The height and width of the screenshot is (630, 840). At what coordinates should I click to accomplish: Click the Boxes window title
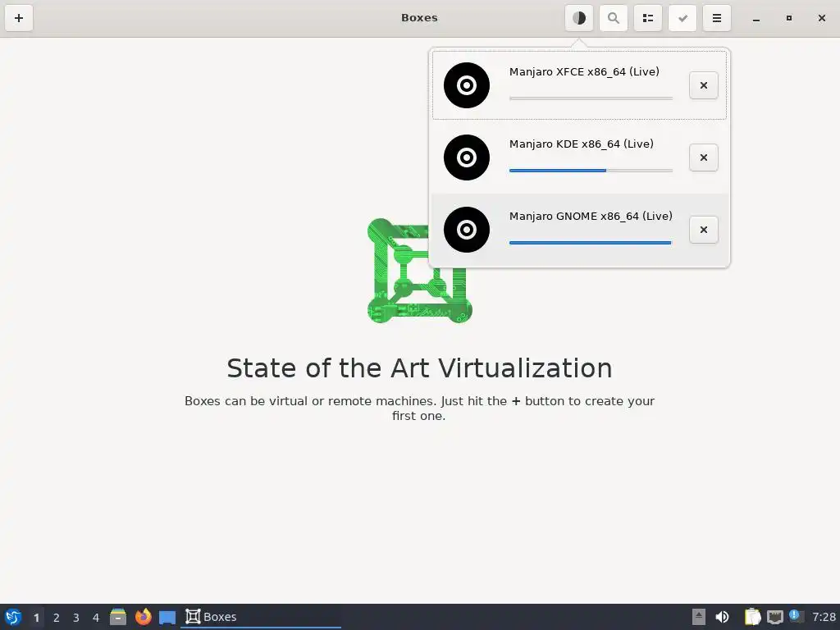[419, 18]
